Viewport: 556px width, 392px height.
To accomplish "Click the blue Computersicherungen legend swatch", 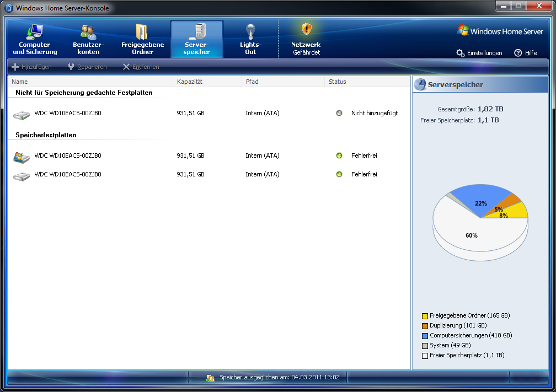I will (x=425, y=336).
